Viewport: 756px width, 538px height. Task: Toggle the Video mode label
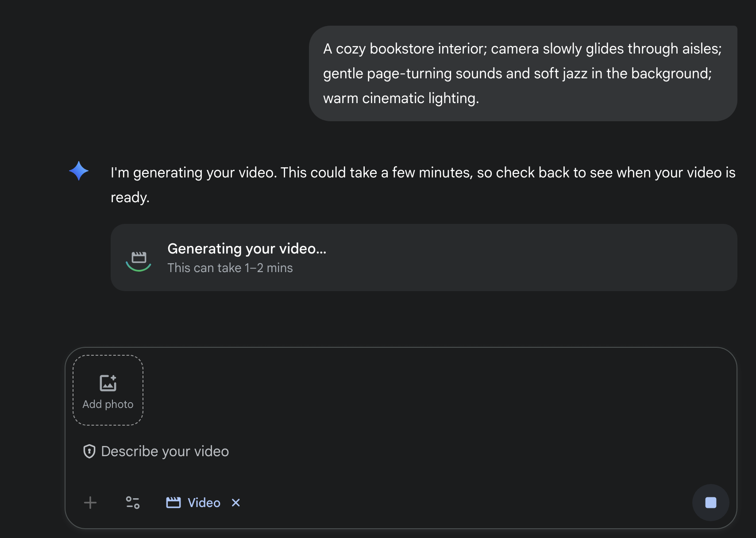[204, 503]
